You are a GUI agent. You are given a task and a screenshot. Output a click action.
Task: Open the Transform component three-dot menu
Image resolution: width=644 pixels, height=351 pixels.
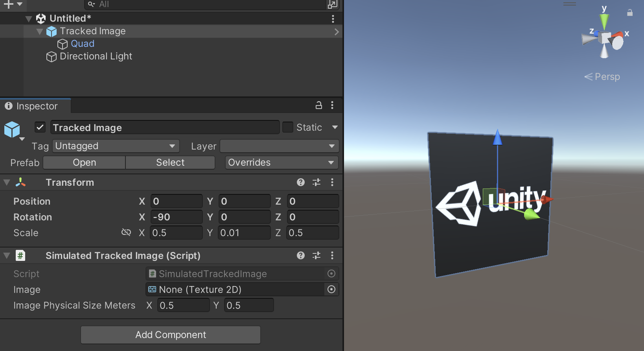[332, 182]
